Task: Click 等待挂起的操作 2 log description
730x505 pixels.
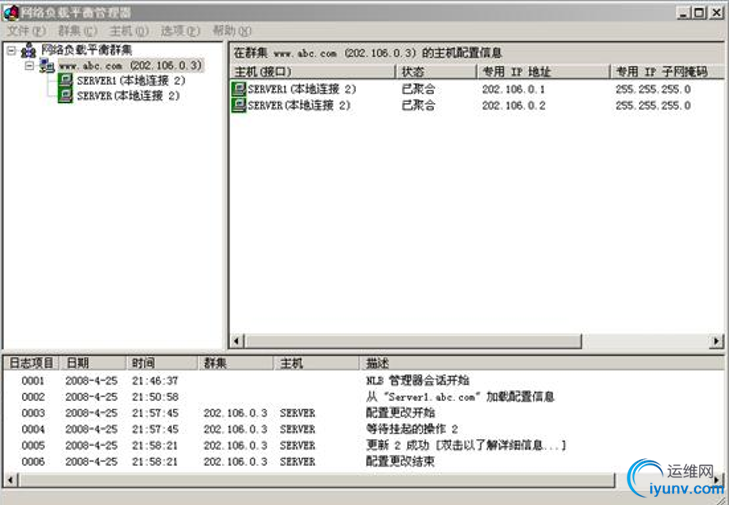Action: [x=412, y=429]
